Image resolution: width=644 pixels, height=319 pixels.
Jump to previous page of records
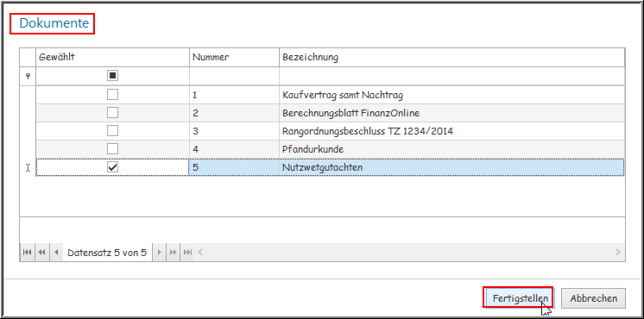[41, 252]
